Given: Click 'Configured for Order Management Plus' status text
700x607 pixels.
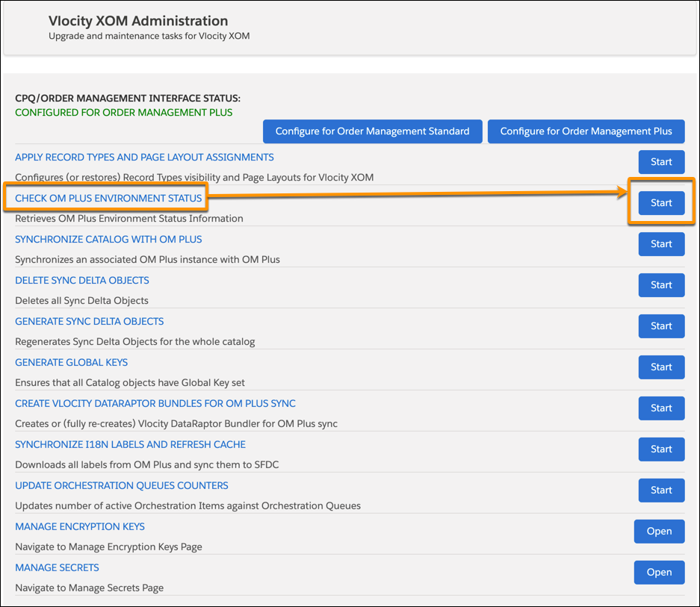Looking at the screenshot, I should click(x=124, y=113).
